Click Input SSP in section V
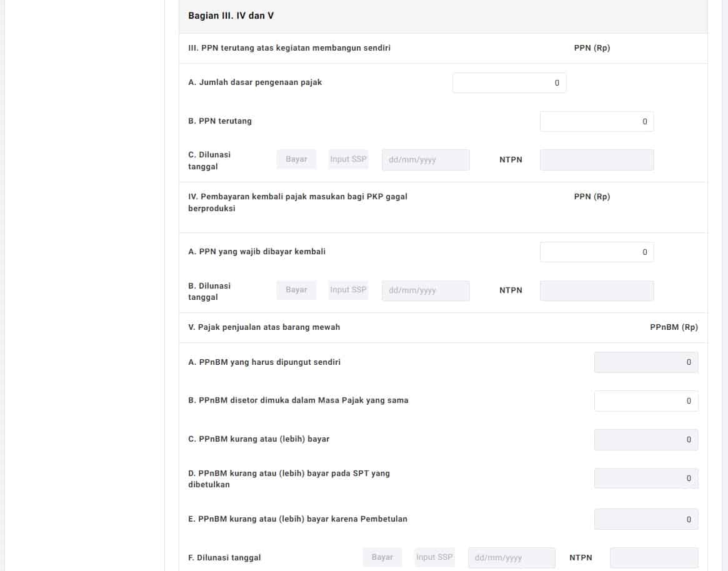Screen dimensions: 728x571 (434, 557)
